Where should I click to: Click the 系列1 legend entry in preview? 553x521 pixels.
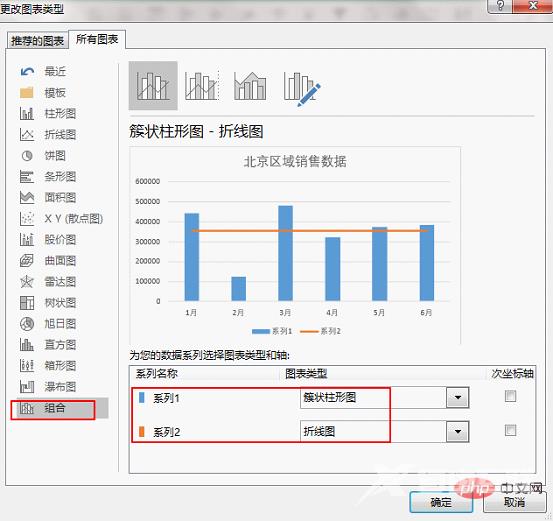[272, 331]
